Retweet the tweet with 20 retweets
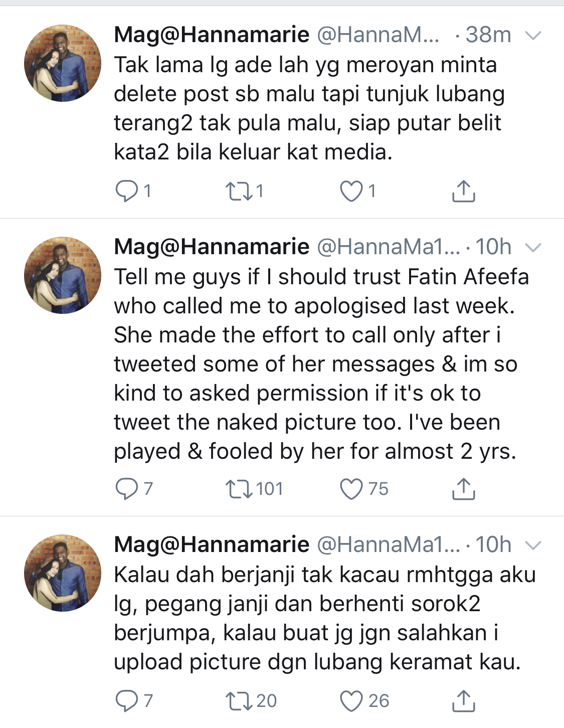Image resolution: width=564 pixels, height=728 pixels. (x=239, y=701)
